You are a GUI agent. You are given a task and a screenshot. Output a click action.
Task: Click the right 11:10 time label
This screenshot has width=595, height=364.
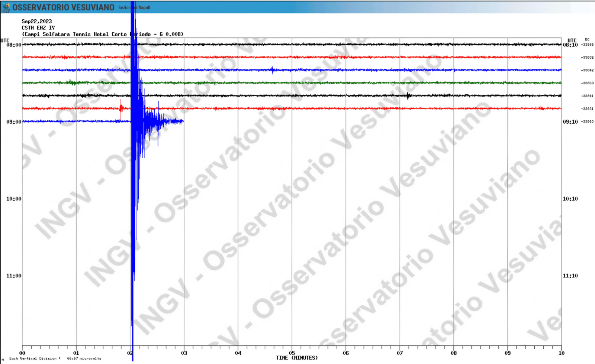(570, 276)
